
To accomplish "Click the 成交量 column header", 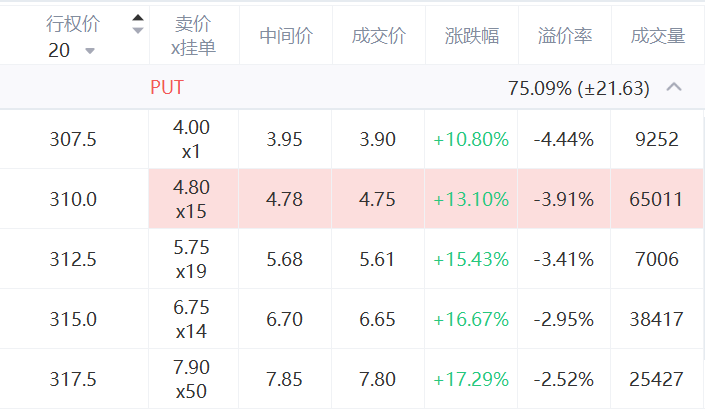I will [657, 36].
